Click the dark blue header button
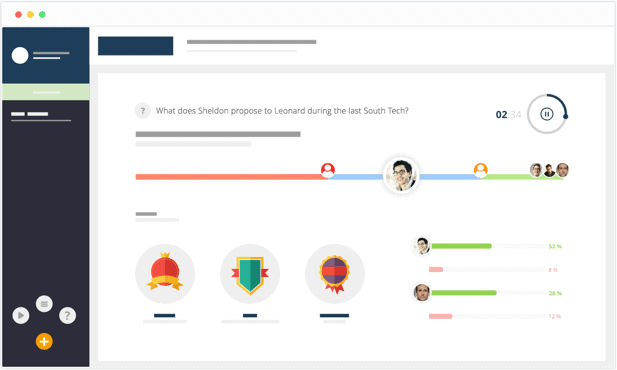Screen dimensions: 617x370 click(x=135, y=46)
